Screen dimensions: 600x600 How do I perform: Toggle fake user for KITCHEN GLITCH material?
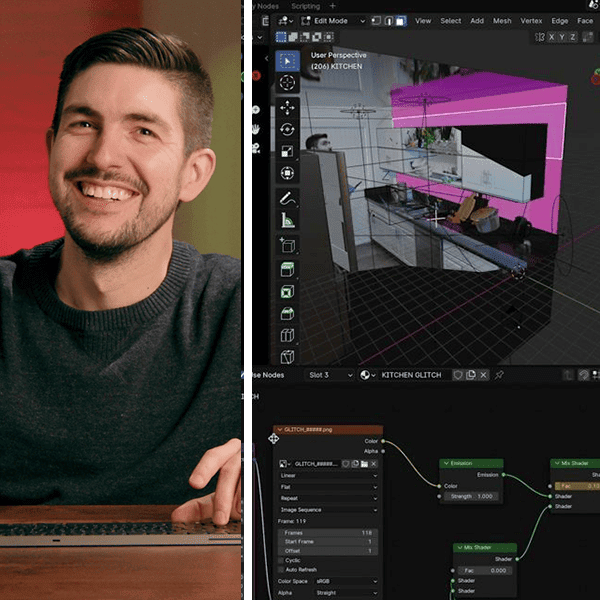(458, 375)
